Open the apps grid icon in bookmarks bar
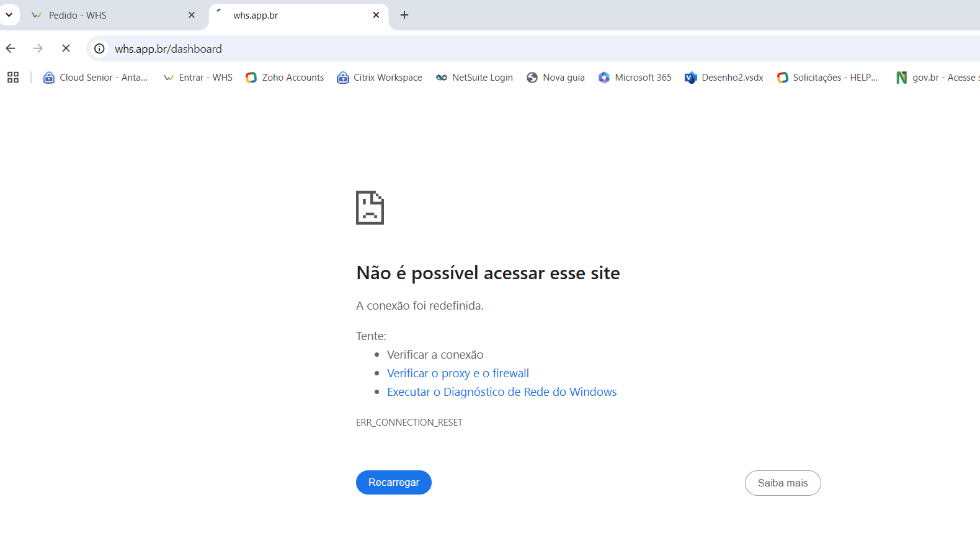This screenshot has width=980, height=551. click(13, 78)
